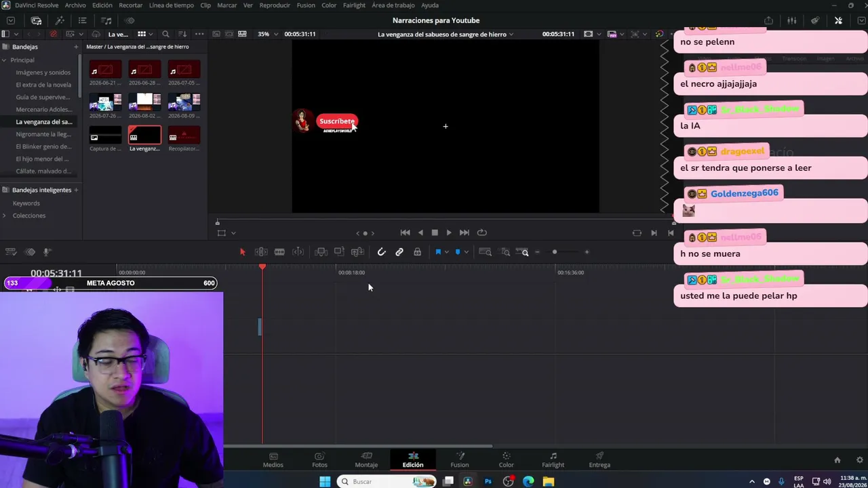Select the Blade edit mode tool
The image size is (868, 488).
coord(279,252)
